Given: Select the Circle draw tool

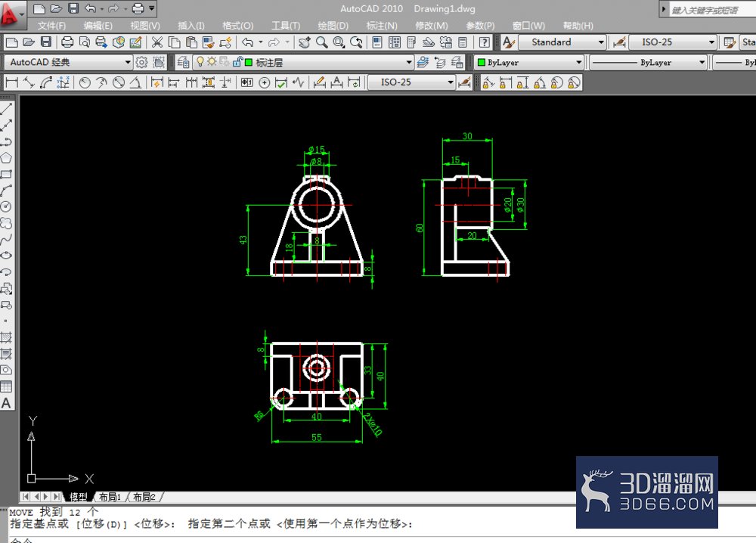Looking at the screenshot, I should click(6, 207).
